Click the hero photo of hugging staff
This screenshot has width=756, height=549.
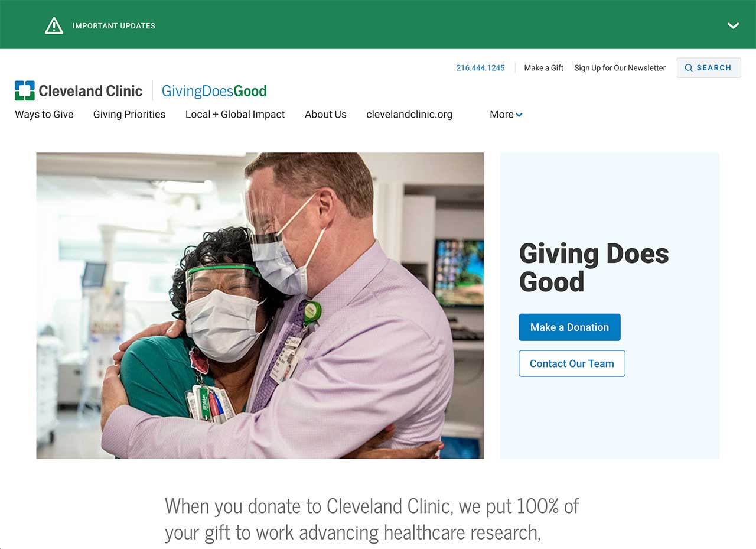coord(260,306)
